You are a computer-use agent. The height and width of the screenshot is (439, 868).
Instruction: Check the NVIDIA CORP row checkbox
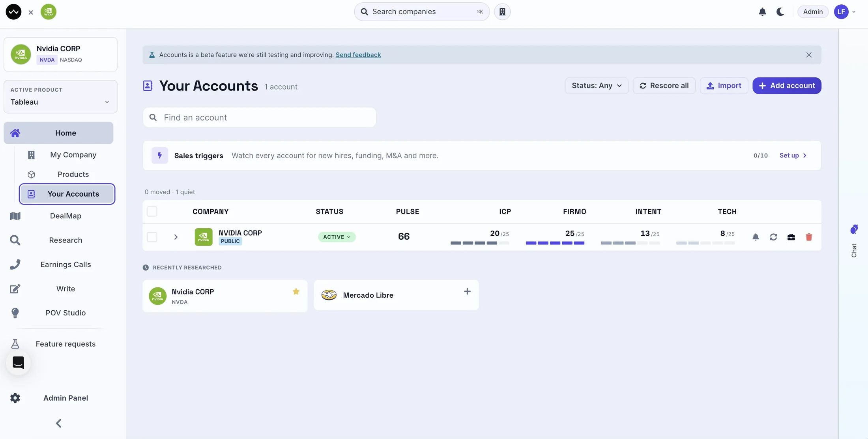point(152,237)
